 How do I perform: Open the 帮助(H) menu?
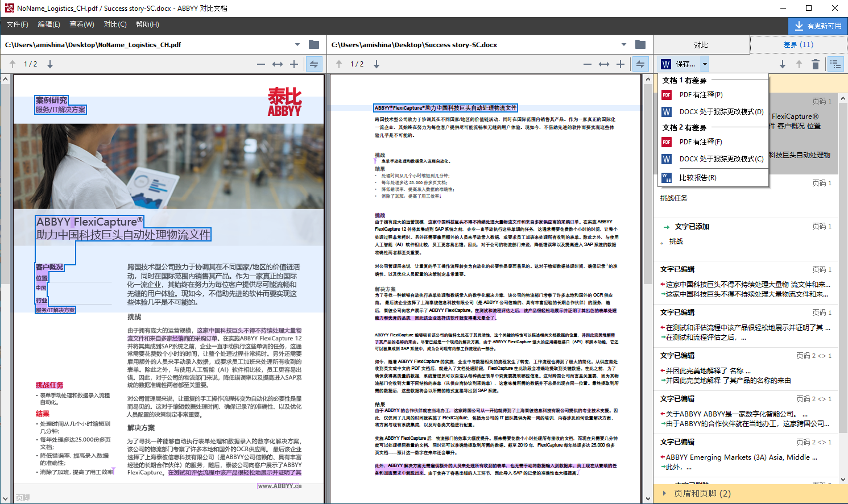pos(147,24)
